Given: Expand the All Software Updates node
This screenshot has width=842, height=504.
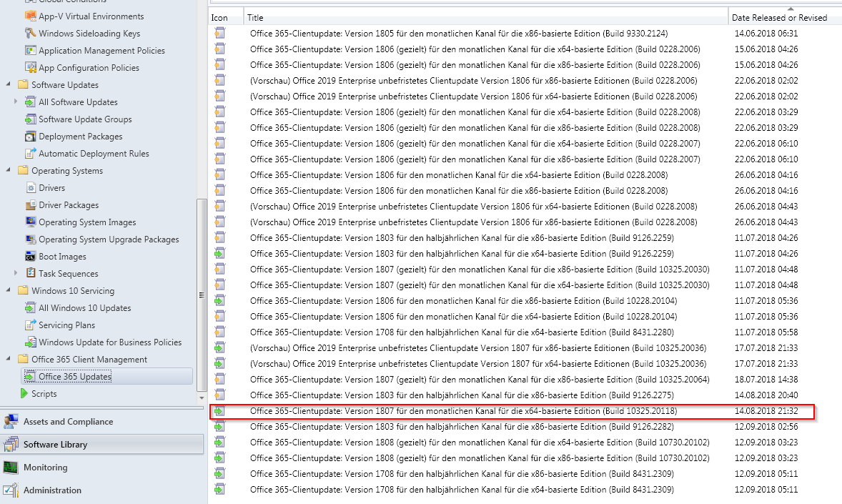Looking at the screenshot, I should click(x=16, y=102).
